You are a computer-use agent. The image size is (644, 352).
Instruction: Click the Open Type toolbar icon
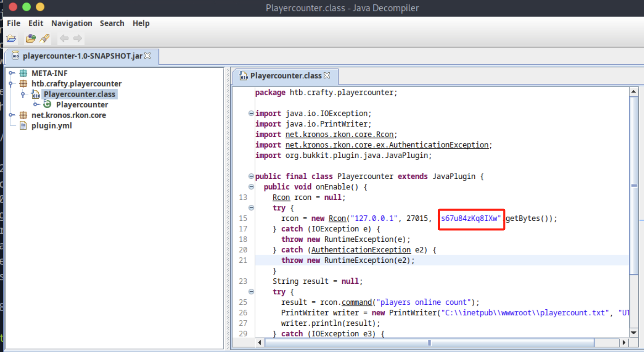point(30,39)
